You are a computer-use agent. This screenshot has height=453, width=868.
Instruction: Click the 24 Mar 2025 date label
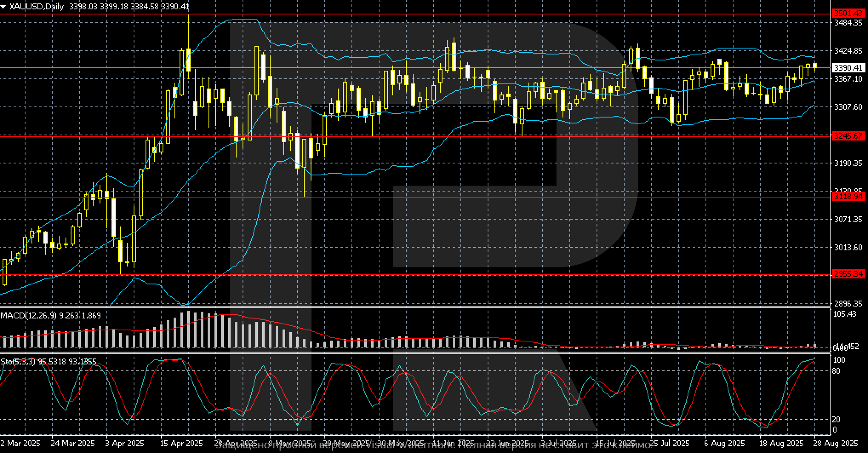point(73,443)
